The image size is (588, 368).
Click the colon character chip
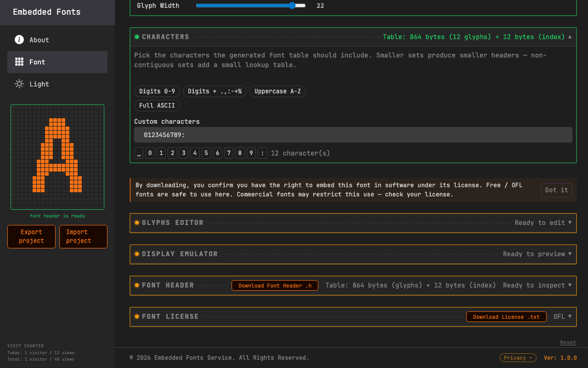[262, 153]
